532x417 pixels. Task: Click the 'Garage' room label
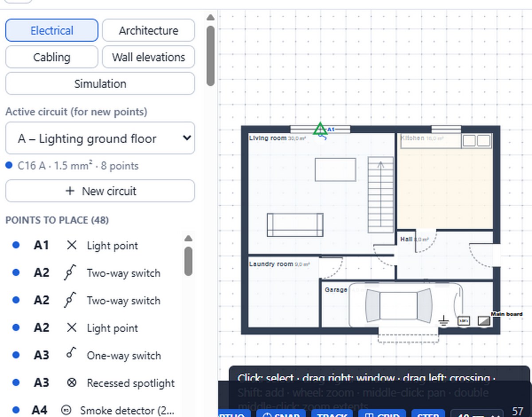coord(336,290)
